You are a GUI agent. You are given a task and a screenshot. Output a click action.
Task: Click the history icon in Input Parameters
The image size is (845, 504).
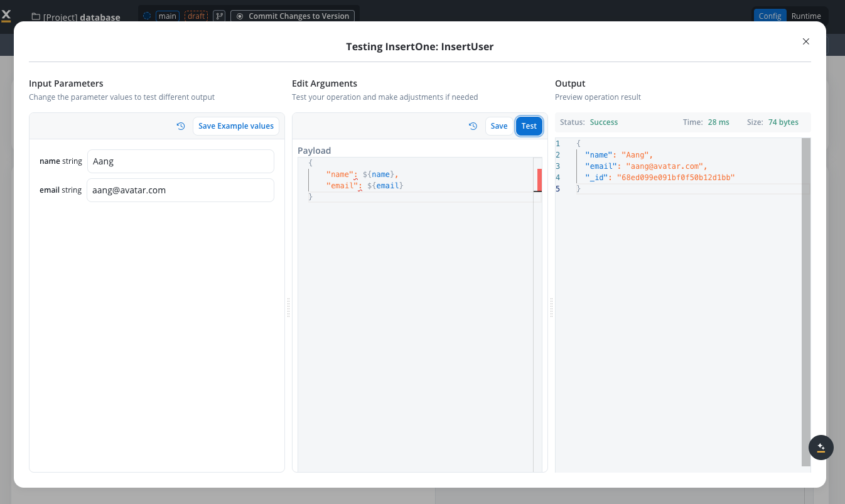(181, 126)
